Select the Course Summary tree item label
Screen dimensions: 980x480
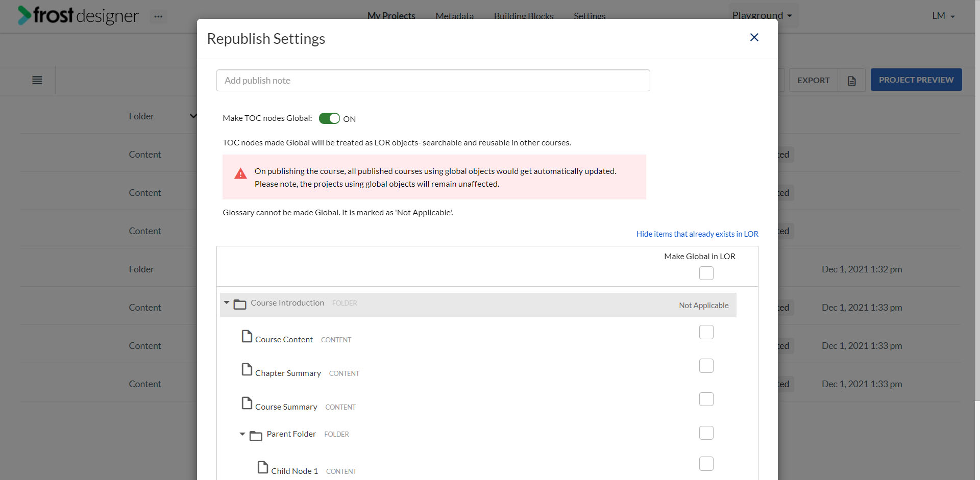[286, 407]
